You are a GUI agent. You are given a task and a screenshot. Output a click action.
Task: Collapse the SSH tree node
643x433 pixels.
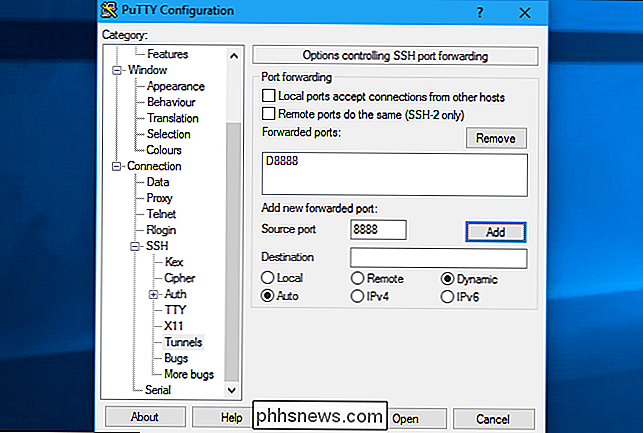(x=137, y=246)
